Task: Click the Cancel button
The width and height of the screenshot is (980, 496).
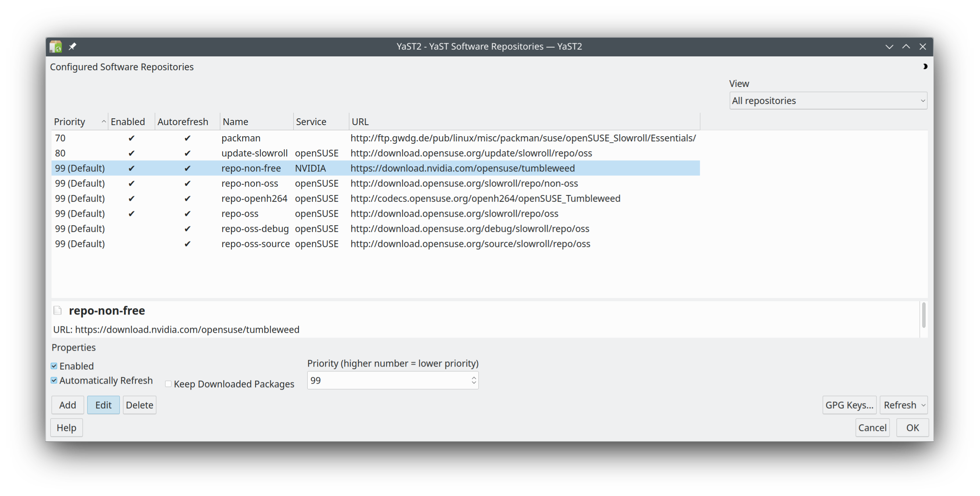Action: pos(872,428)
